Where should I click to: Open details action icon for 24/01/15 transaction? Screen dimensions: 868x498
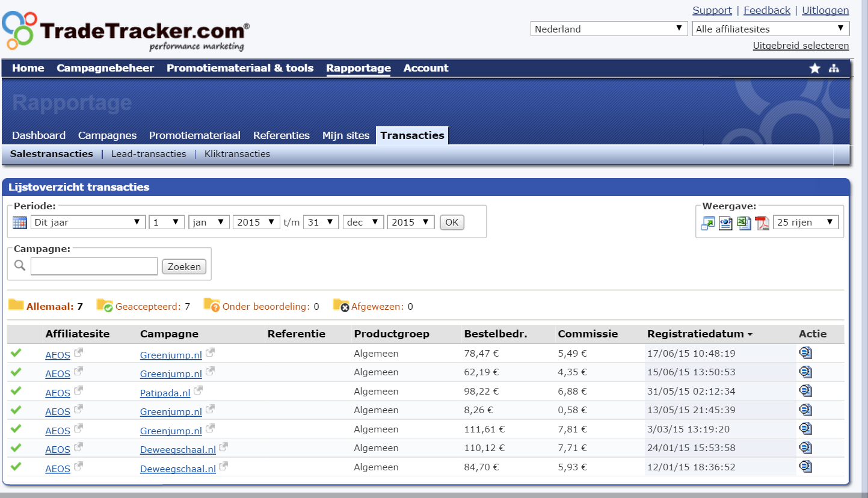[805, 447]
